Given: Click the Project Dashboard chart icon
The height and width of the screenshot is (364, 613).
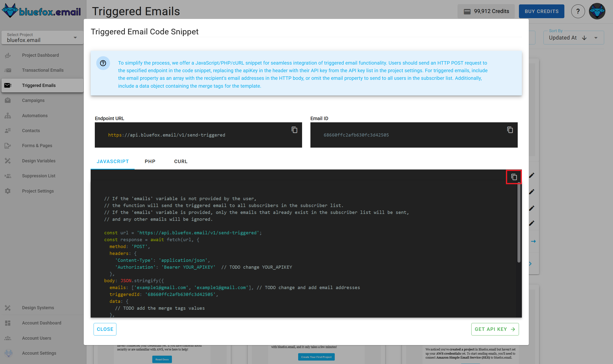Looking at the screenshot, I should 8,55.
